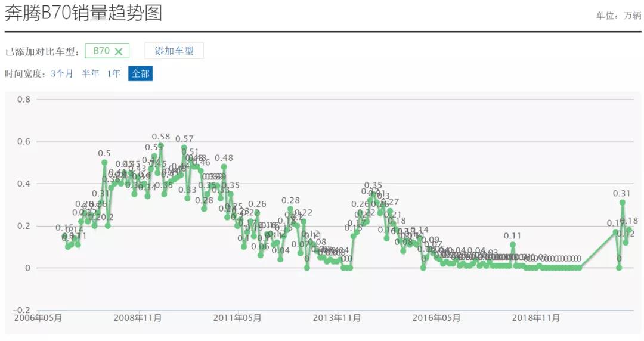Click the 添加车型 button
This screenshot has width=644, height=341.
(x=174, y=51)
